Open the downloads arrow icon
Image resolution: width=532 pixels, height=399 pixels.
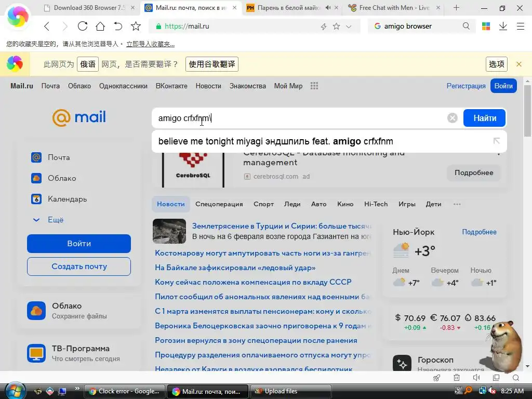click(503, 26)
